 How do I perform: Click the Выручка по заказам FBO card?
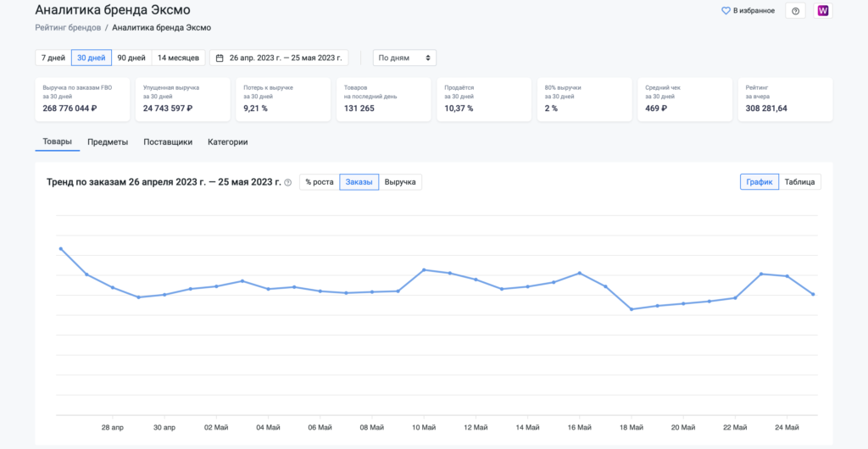pyautogui.click(x=82, y=99)
